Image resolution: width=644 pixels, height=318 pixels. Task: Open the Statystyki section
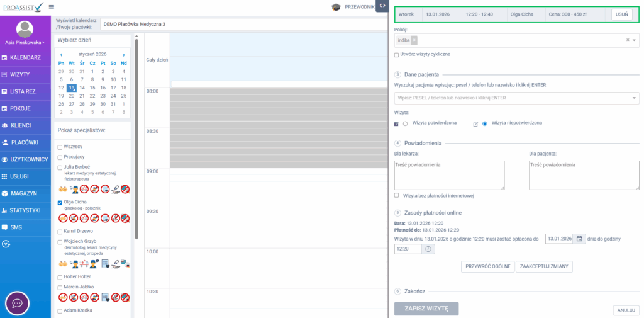[25, 210]
